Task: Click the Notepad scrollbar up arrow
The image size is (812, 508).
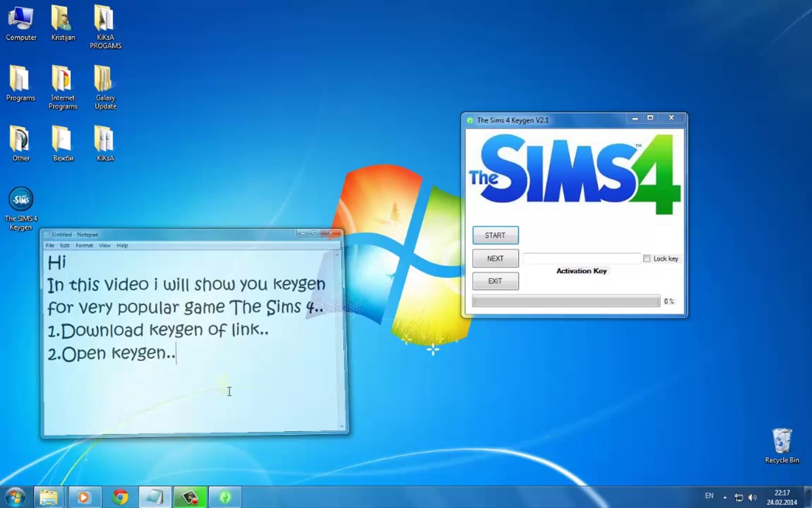Action: pyautogui.click(x=337, y=254)
